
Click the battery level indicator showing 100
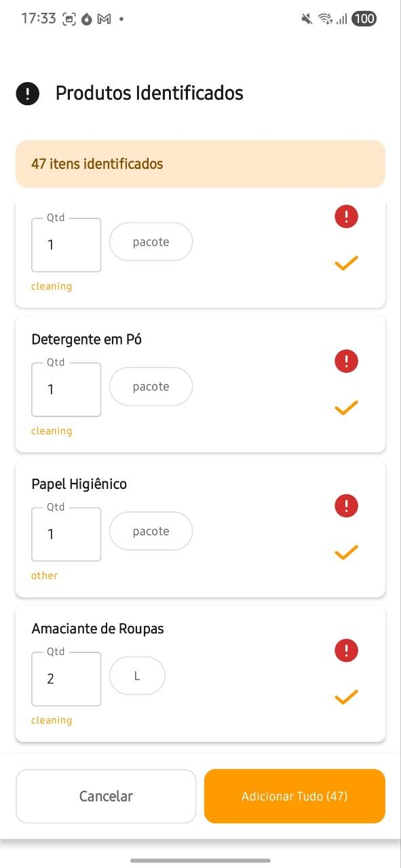pos(364,18)
